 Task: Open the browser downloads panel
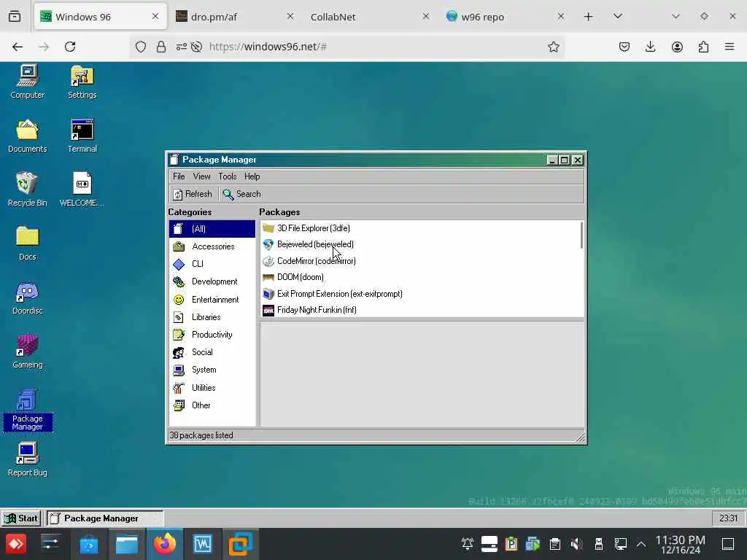[650, 47]
